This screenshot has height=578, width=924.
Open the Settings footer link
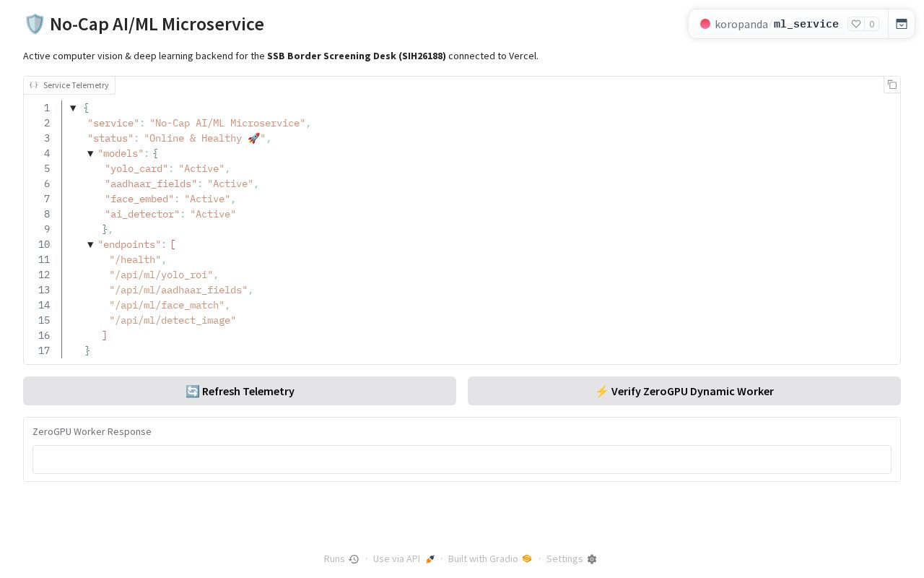572,558
